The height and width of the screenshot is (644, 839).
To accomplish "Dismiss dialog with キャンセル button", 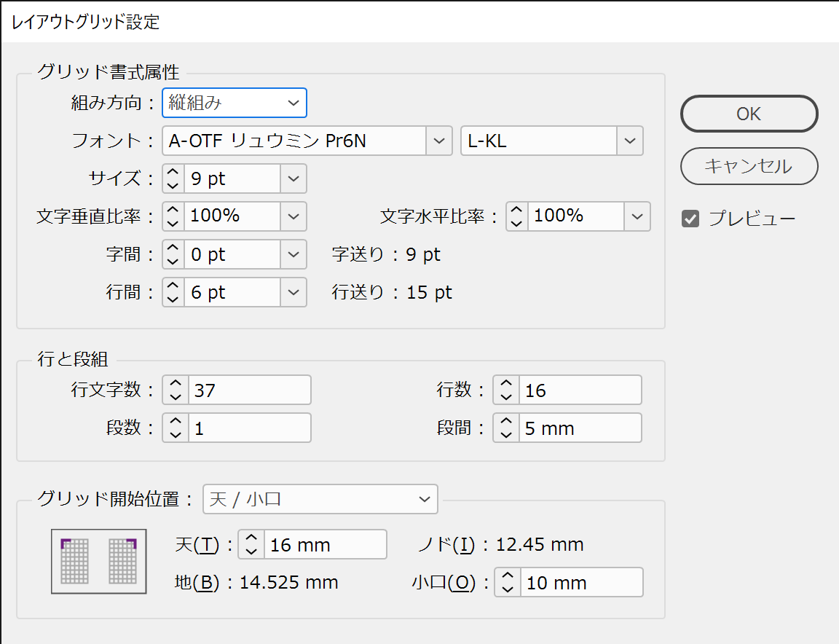I will click(x=749, y=166).
